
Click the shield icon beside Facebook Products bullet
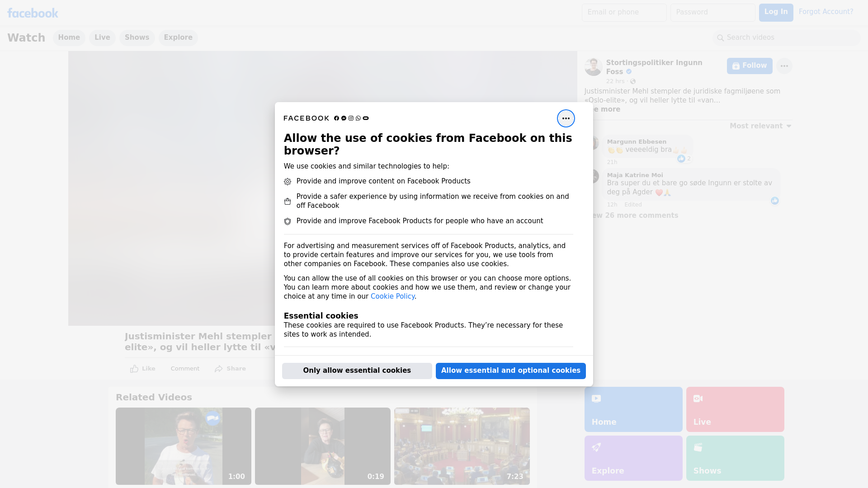pos(288,221)
